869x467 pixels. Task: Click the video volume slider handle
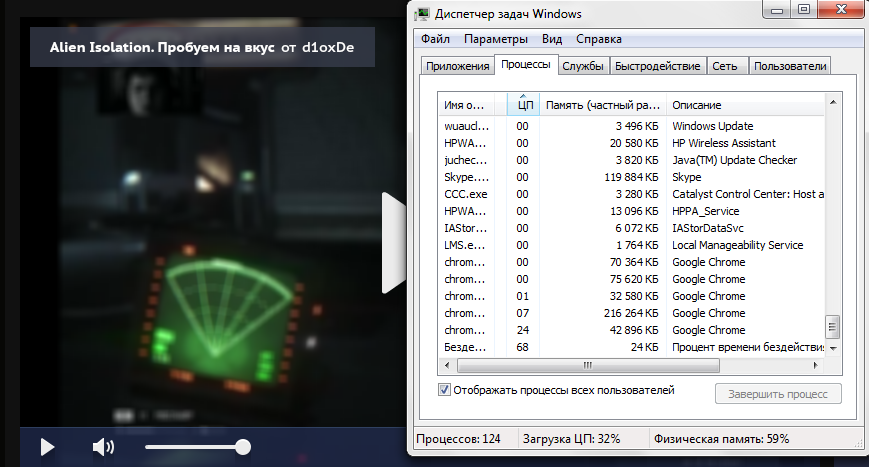tap(243, 447)
